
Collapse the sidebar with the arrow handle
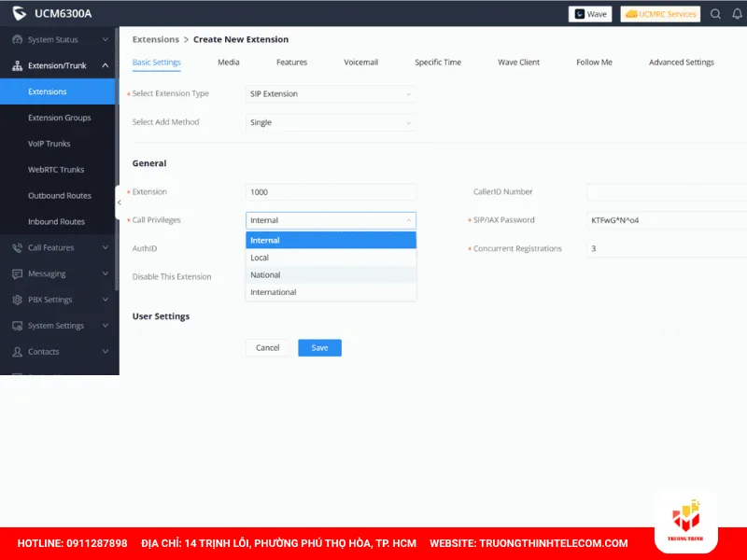119,203
